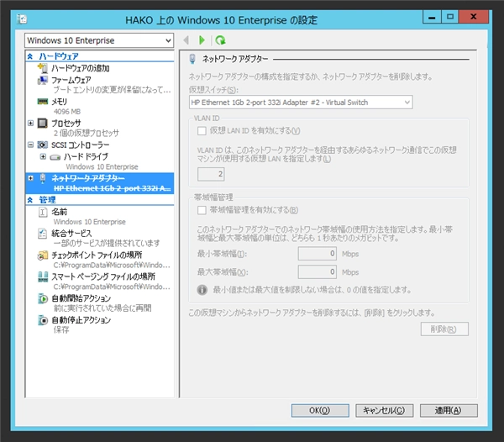Click the キャンセル(C) button
504x442 pixels.
coord(384,411)
